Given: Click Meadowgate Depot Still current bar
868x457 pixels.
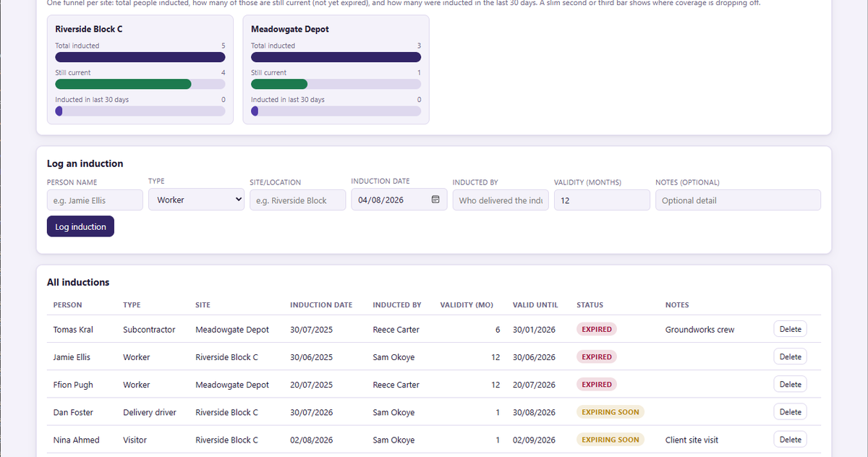Looking at the screenshot, I should click(x=336, y=84).
